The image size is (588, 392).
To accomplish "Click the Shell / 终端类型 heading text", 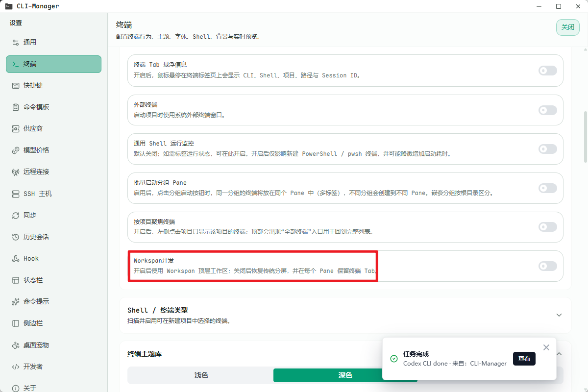I will pyautogui.click(x=157, y=310).
